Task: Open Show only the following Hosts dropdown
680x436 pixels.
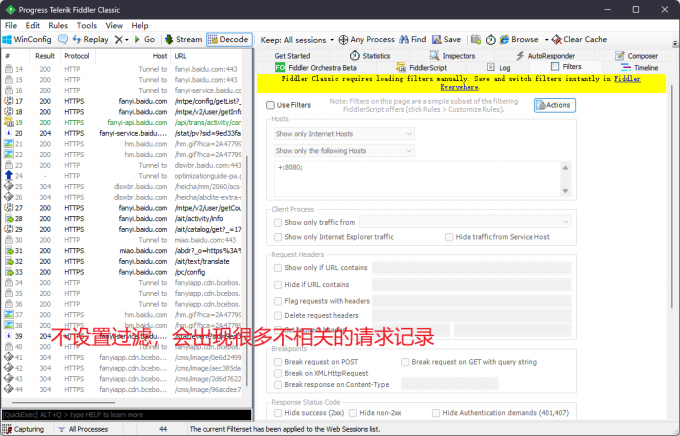Action: pos(344,151)
